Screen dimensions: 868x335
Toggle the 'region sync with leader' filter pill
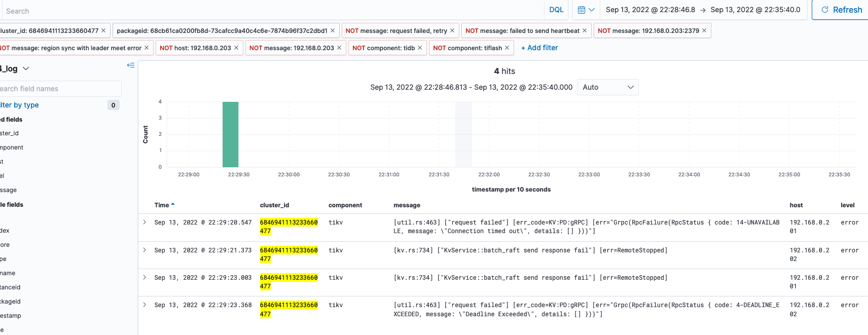point(71,48)
